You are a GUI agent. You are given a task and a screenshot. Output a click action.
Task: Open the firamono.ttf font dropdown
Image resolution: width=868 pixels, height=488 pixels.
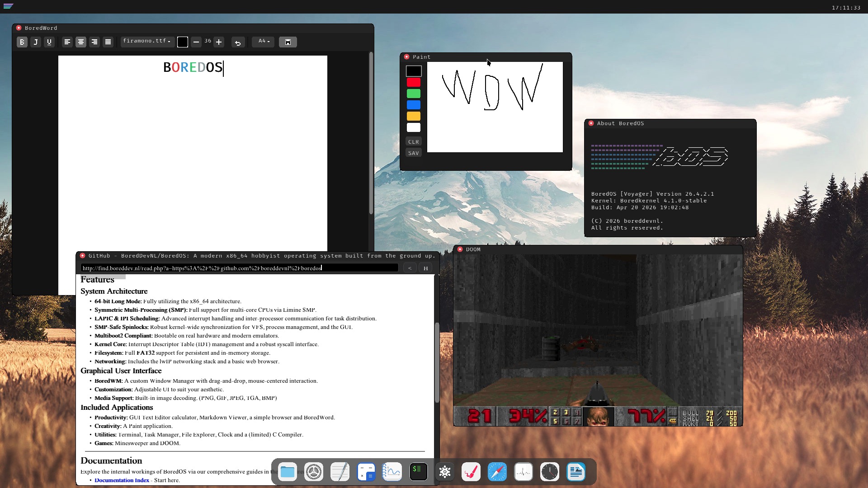pyautogui.click(x=147, y=41)
